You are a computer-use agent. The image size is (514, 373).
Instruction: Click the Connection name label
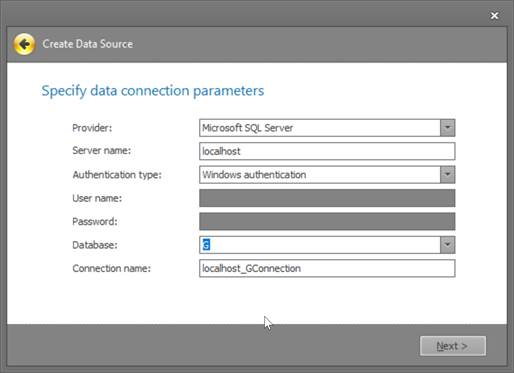[112, 268]
